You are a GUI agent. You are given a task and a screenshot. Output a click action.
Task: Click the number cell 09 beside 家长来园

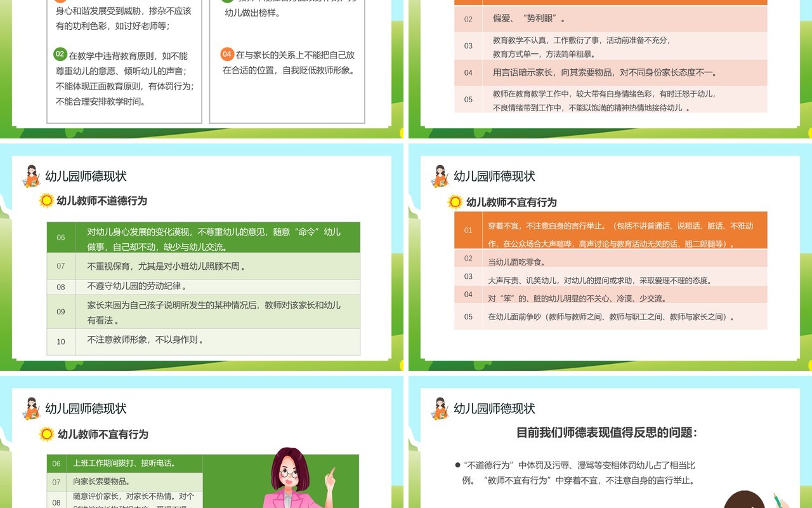tap(61, 311)
